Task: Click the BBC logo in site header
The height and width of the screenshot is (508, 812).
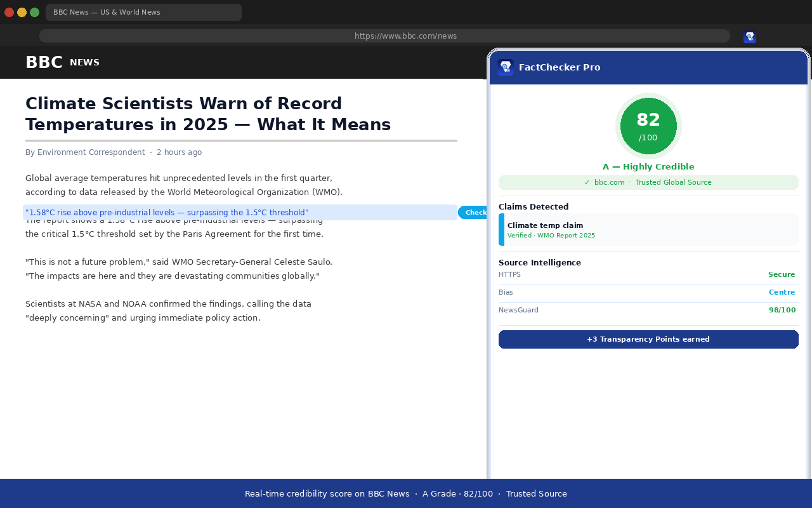Action: pyautogui.click(x=44, y=62)
